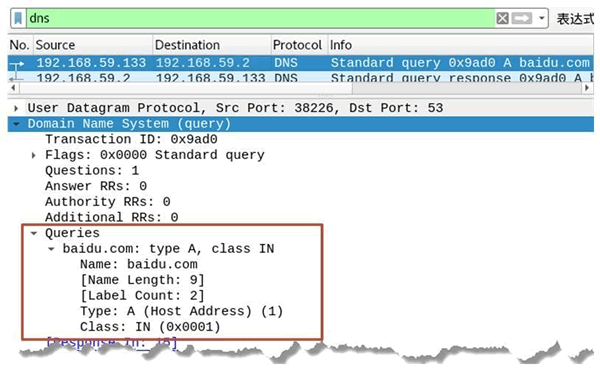
Task: Click the horizontal scrollbar right arrow
Action: pos(587,88)
